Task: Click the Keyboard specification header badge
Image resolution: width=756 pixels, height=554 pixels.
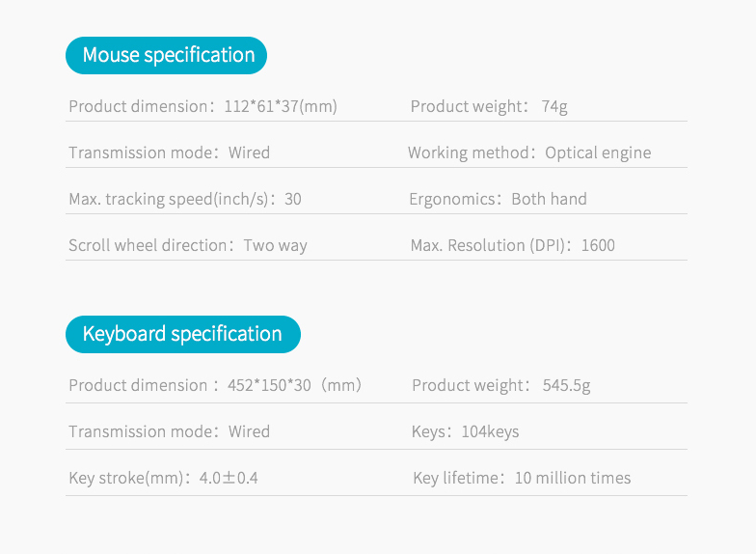Action: [182, 334]
